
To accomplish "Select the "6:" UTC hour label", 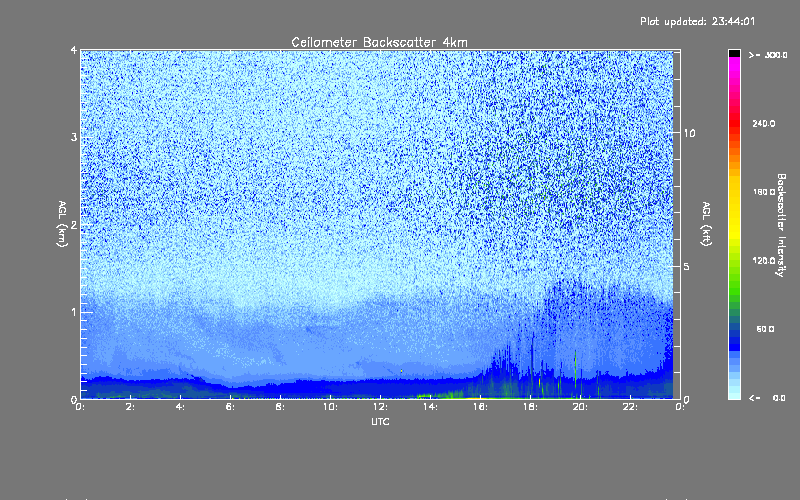I will click(230, 407).
